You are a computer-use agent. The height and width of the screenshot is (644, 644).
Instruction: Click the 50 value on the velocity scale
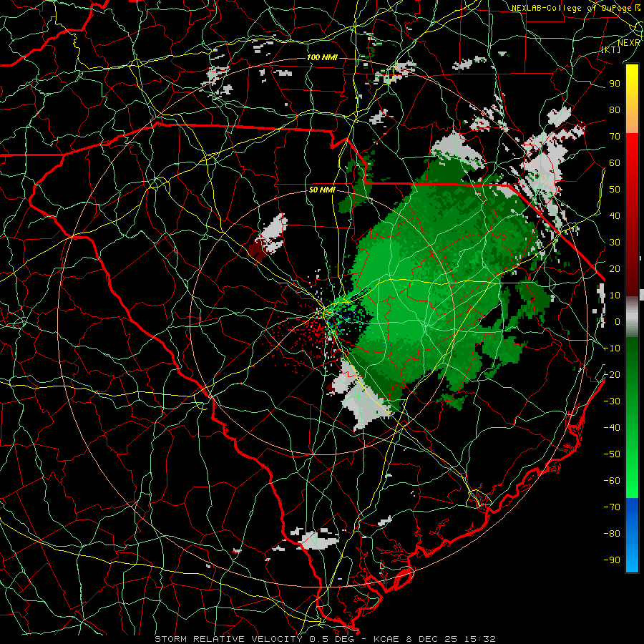[x=615, y=190]
